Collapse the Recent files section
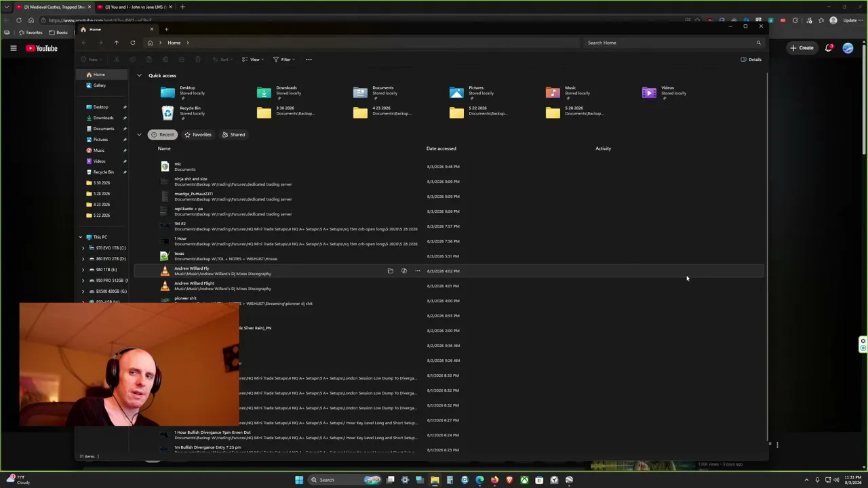Screen dimensions: 868x488 tap(139, 135)
